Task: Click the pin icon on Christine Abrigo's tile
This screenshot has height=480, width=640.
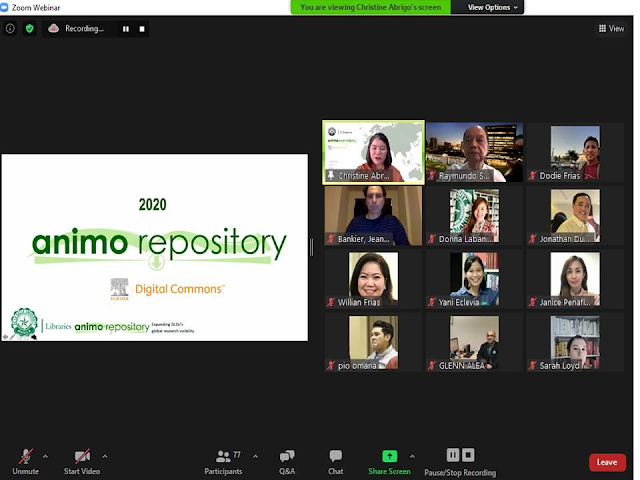Action: click(331, 176)
